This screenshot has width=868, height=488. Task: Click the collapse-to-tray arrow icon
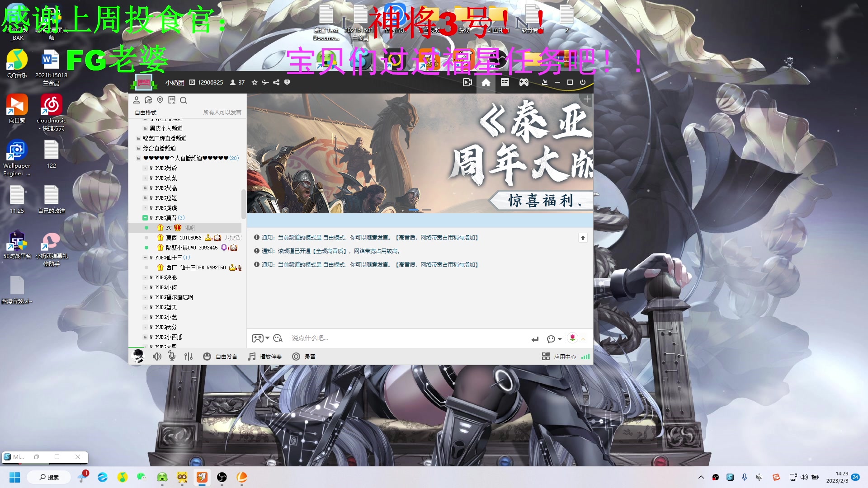tap(544, 82)
